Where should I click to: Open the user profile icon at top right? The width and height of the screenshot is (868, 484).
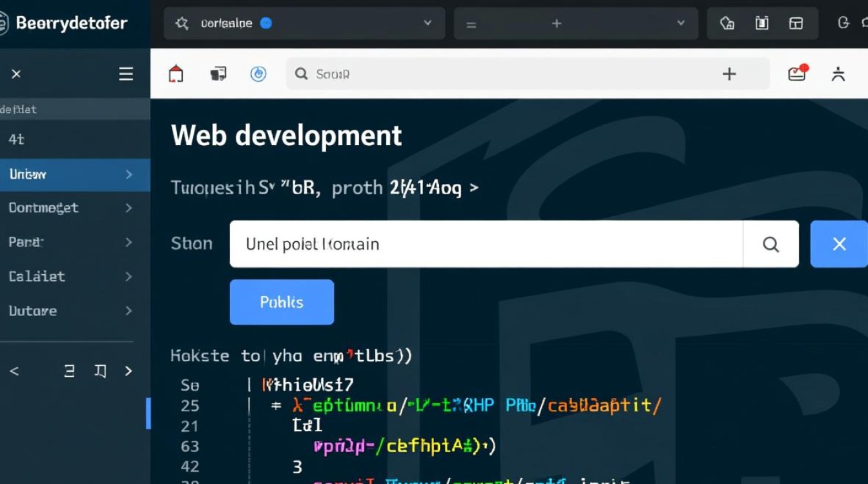pyautogui.click(x=838, y=74)
